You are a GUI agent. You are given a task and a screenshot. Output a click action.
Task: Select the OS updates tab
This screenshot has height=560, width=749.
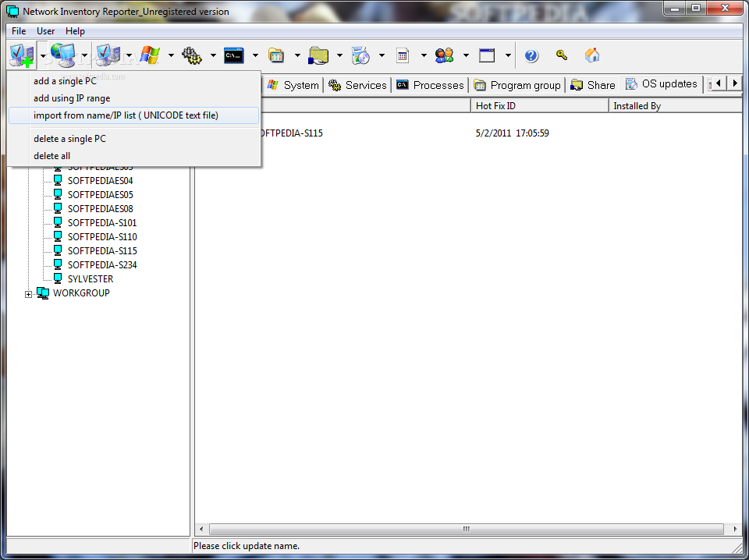[x=662, y=84]
